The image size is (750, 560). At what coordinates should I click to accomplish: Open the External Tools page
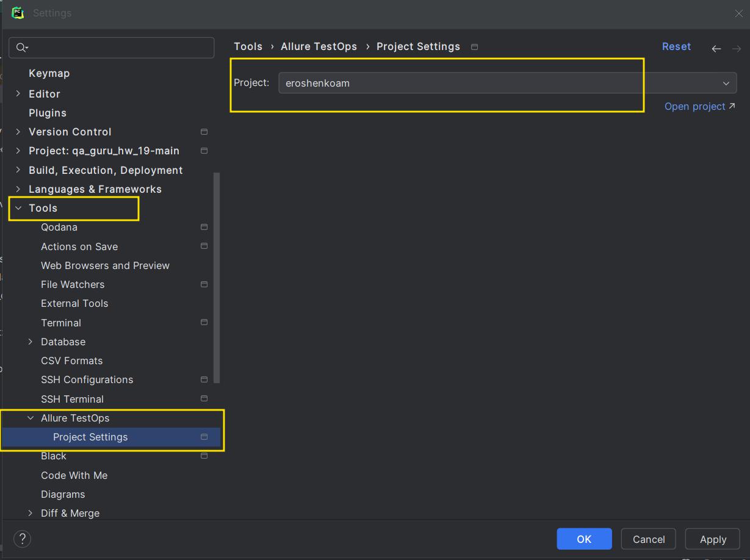click(74, 303)
